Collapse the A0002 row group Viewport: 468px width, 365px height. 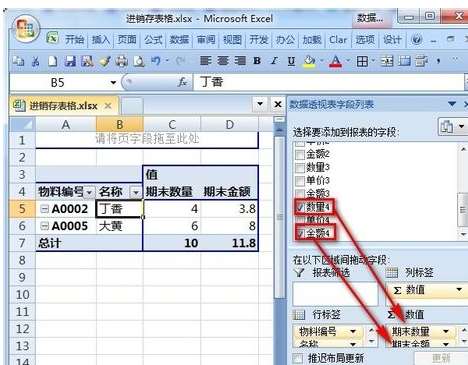click(44, 209)
